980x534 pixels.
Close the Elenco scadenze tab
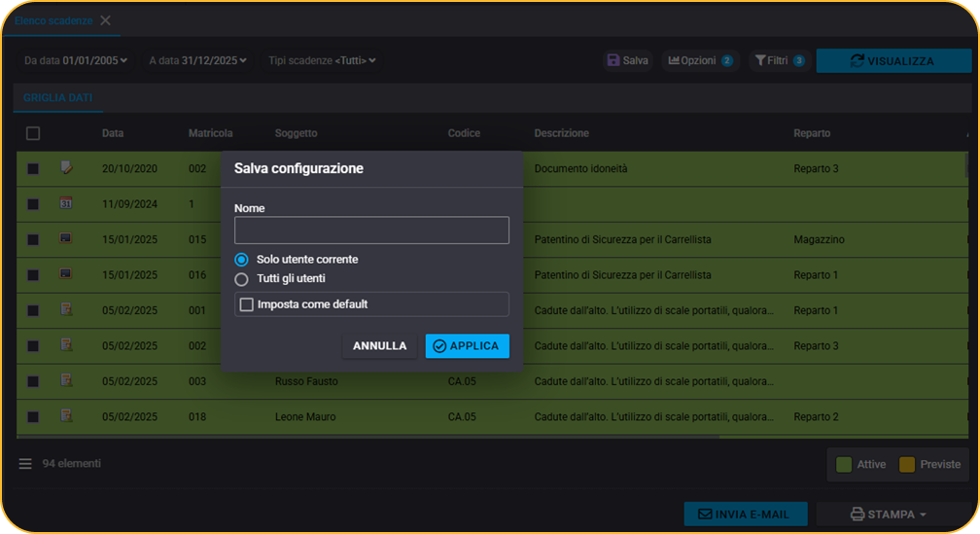point(106,20)
